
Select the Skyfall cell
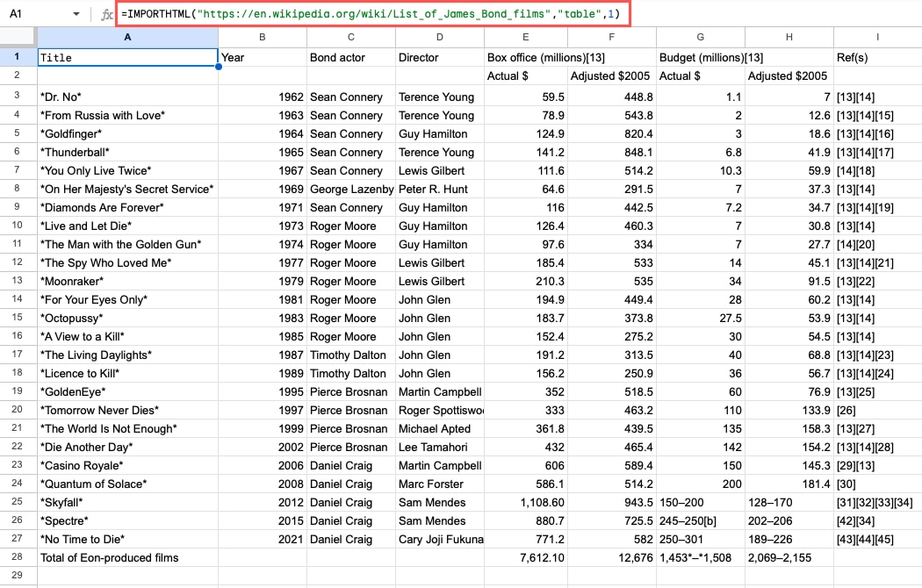127,502
